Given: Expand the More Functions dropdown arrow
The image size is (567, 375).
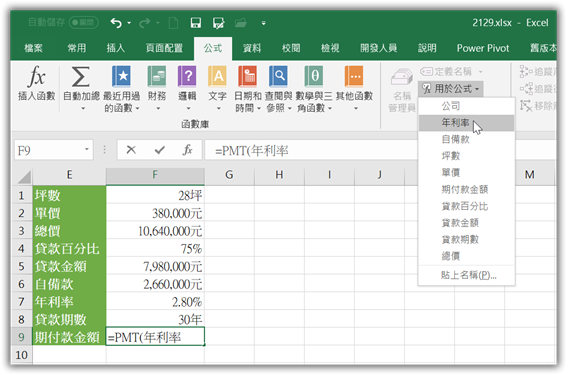Looking at the screenshot, I should [356, 108].
